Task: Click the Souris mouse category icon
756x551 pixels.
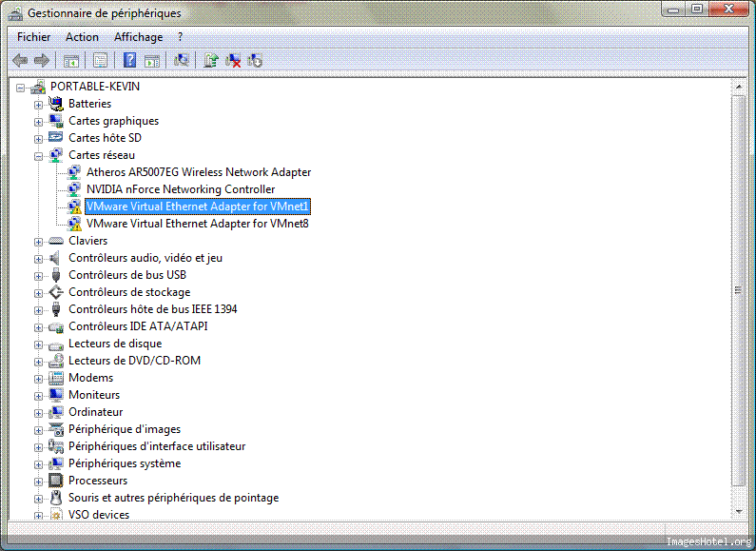Action: (x=56, y=498)
